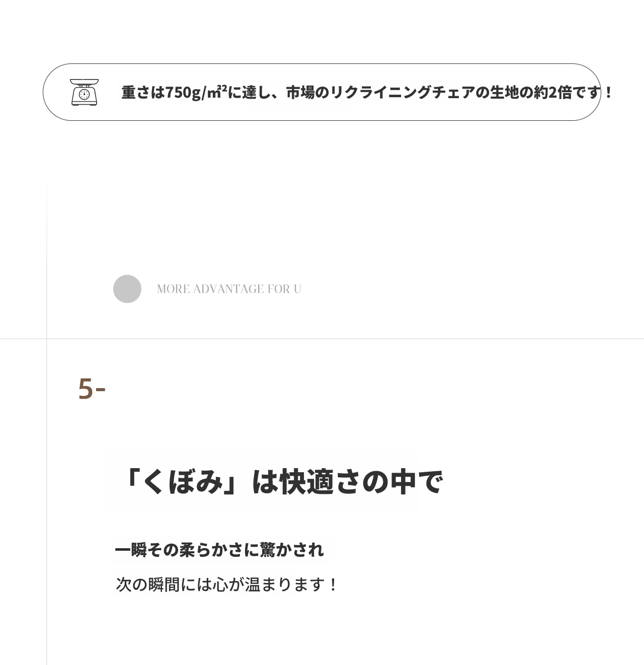Click the brown section number 5-
644x665 pixels.
[x=92, y=389]
